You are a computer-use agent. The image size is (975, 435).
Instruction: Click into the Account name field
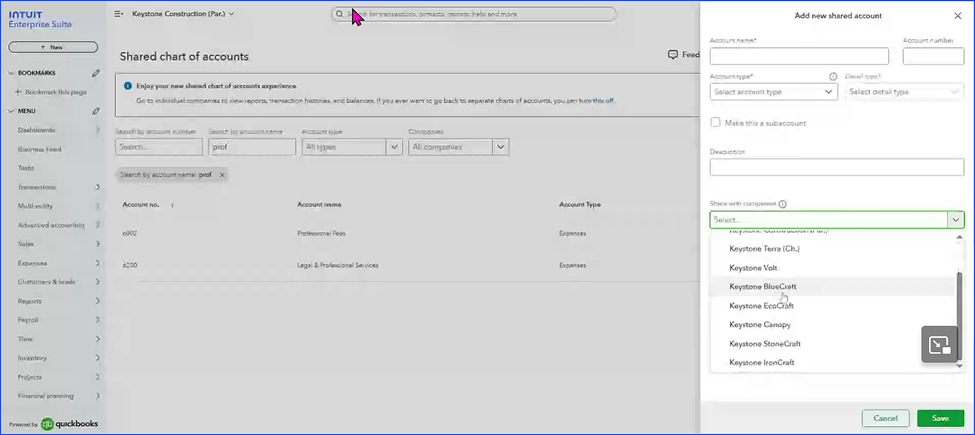tap(799, 56)
